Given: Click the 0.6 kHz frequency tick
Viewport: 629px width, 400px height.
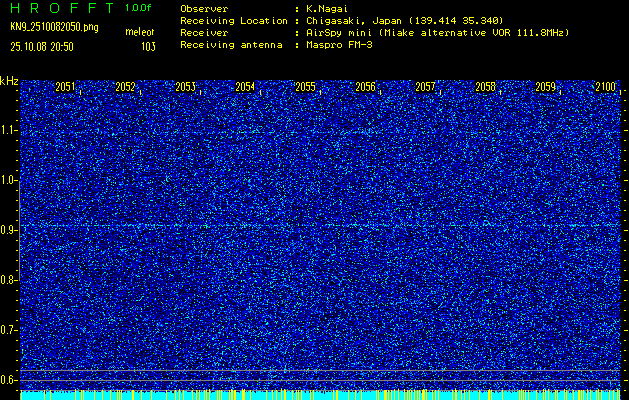Looking at the screenshot, I should click(9, 380).
